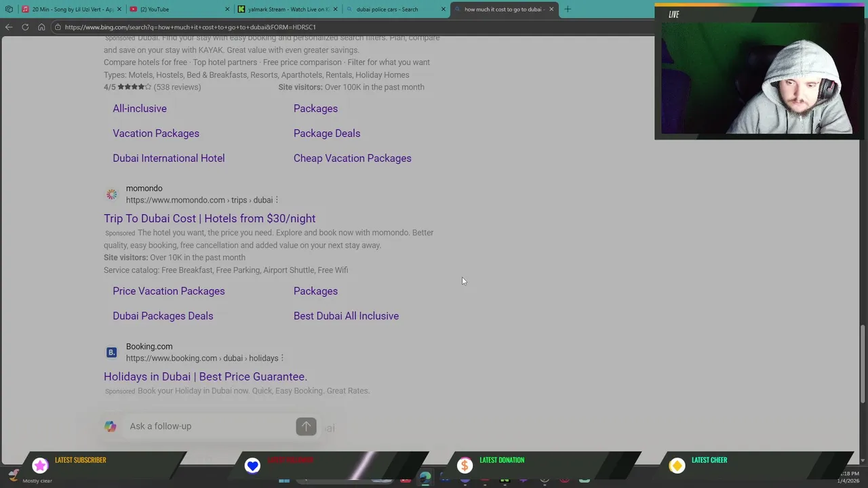Image resolution: width=868 pixels, height=488 pixels.
Task: Reload the Bing search page
Action: (x=25, y=27)
